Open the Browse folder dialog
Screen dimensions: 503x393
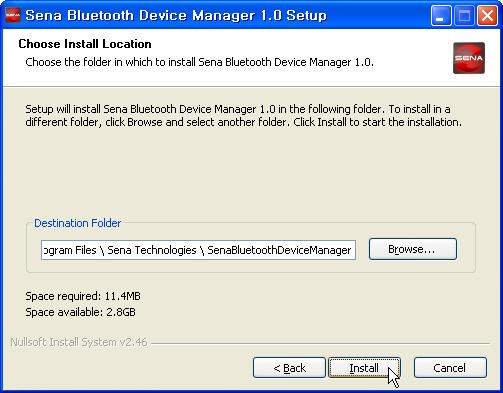[413, 249]
